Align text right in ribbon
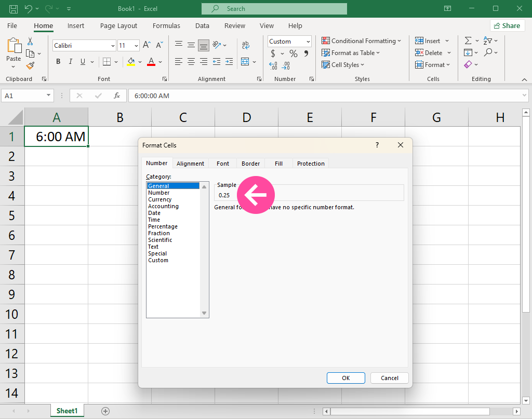This screenshot has width=532, height=419. click(204, 62)
